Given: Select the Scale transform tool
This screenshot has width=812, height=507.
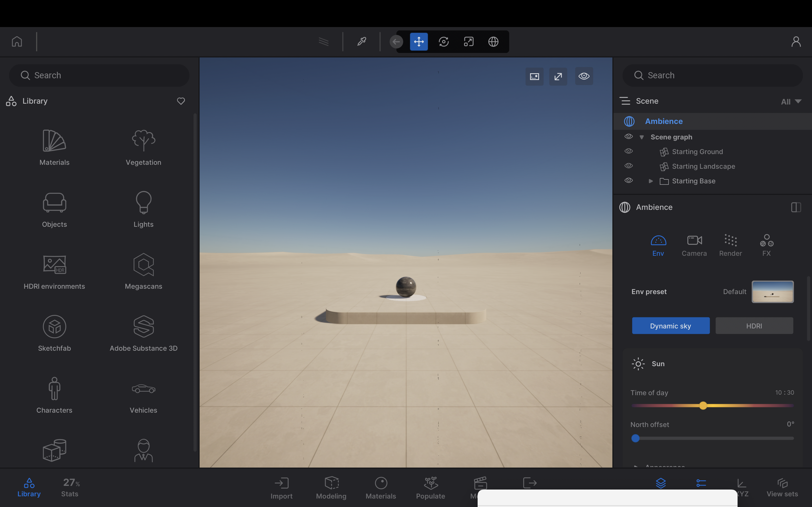Looking at the screenshot, I should [468, 42].
